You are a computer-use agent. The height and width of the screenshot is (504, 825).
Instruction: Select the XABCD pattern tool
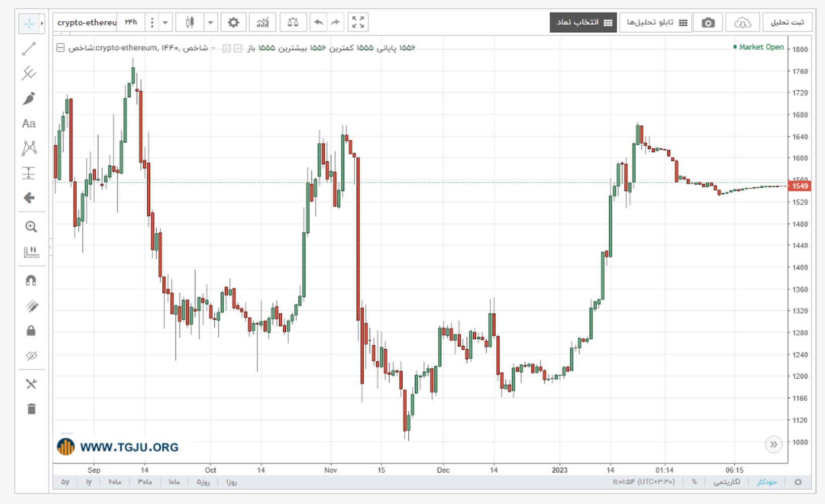pos(29,148)
